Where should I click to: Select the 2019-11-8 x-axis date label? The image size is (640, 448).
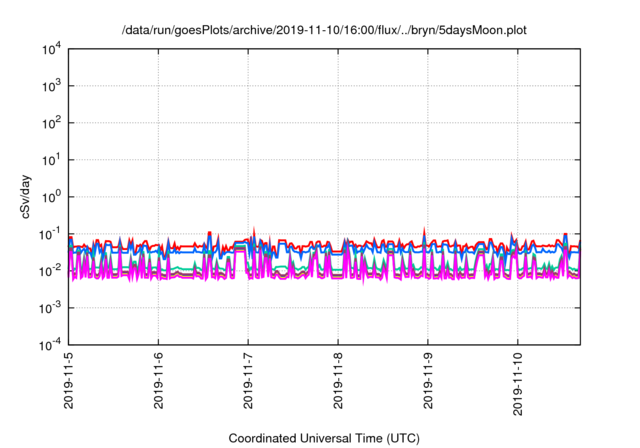pyautogui.click(x=338, y=379)
